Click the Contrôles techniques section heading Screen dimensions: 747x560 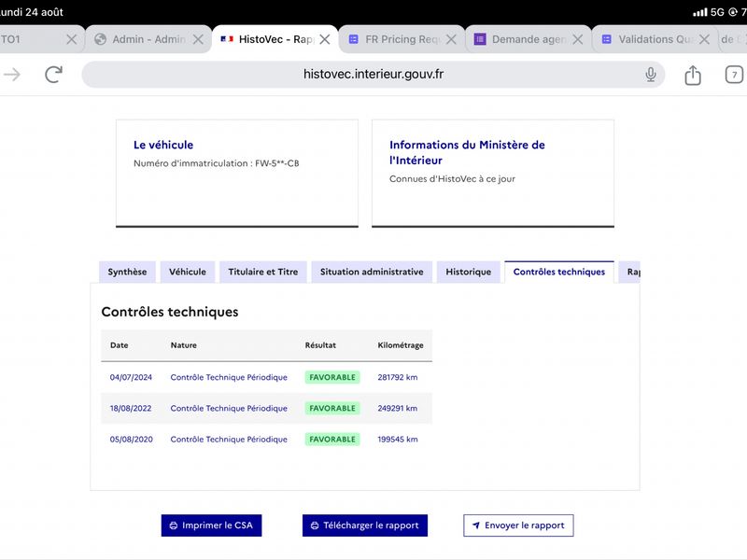click(170, 312)
